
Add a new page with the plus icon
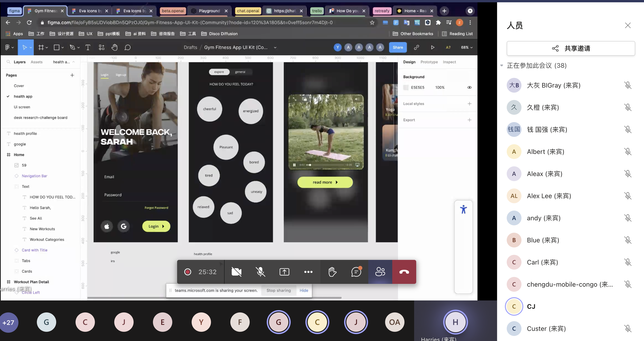click(72, 75)
